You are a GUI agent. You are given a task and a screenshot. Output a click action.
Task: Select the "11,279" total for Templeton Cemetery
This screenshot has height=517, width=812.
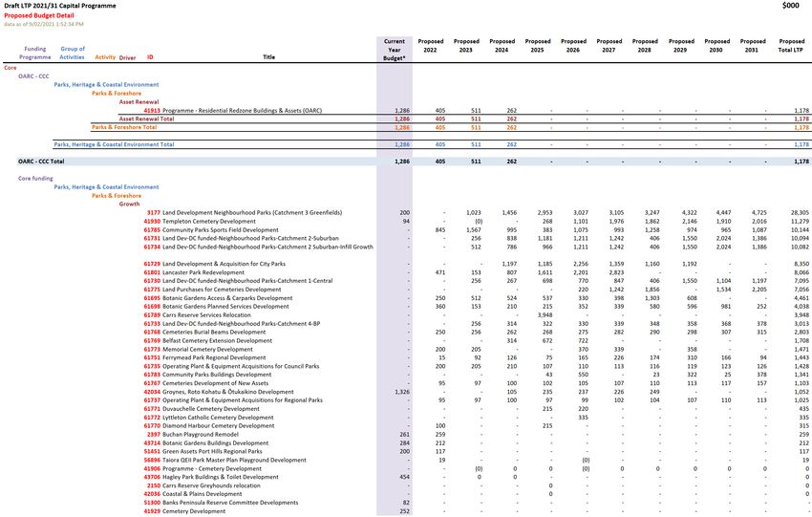[x=800, y=221]
